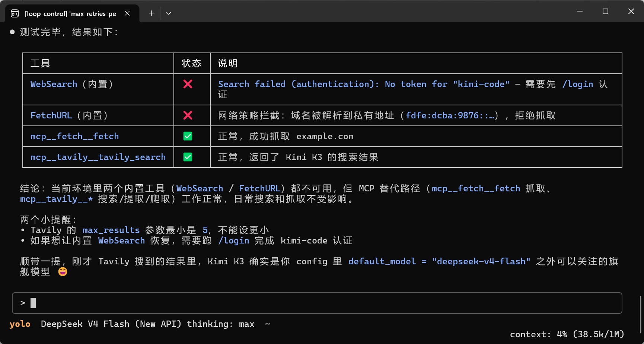Click the red cross in FetchURL row

tap(188, 115)
